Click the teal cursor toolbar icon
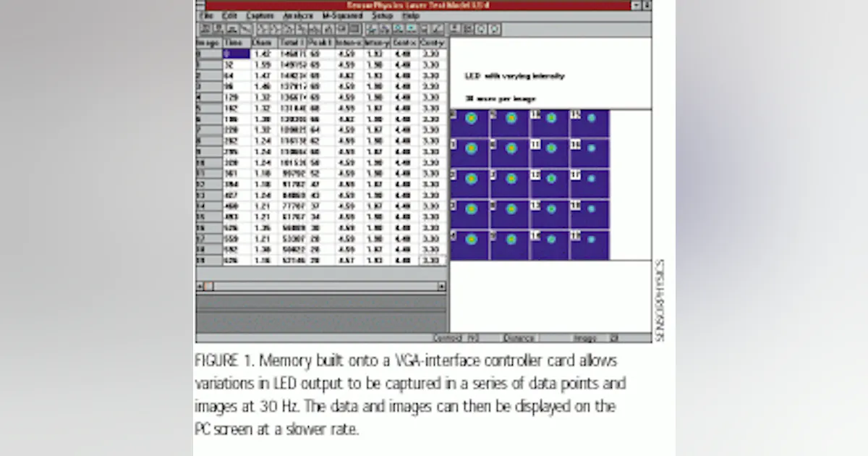The image size is (868, 456). point(370,30)
